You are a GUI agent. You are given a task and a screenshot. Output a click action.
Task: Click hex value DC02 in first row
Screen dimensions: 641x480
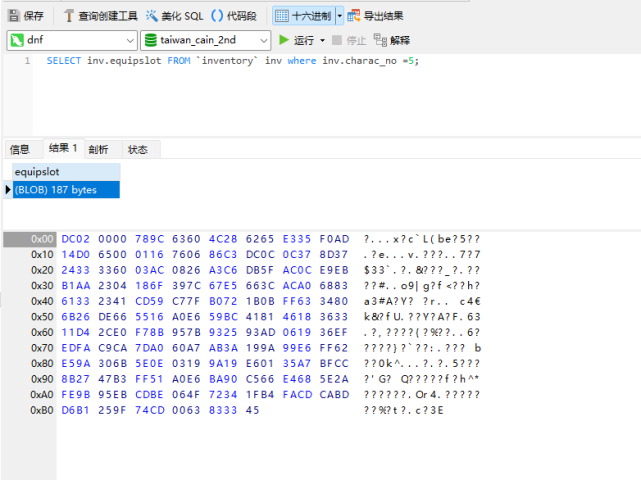click(75, 239)
